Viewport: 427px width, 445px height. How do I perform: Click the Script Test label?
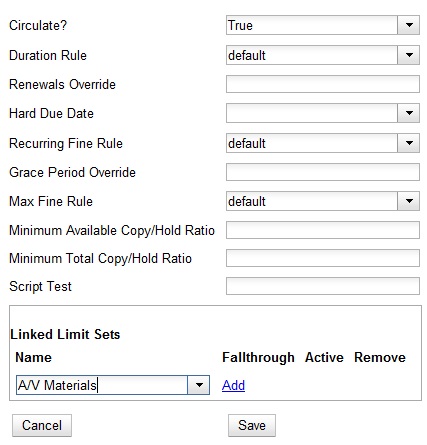pyautogui.click(x=40, y=287)
